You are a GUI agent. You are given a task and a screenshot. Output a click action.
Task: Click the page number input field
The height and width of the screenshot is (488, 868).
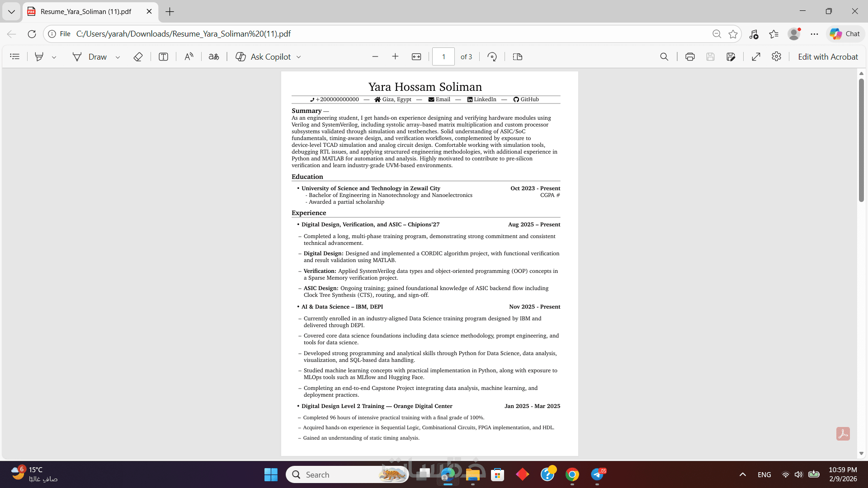click(x=443, y=56)
